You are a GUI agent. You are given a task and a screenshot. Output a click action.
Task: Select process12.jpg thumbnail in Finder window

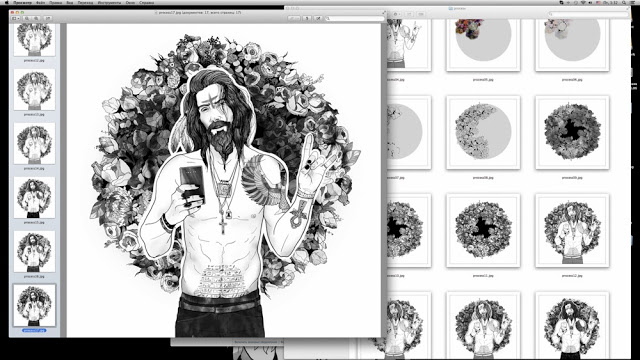click(572, 231)
